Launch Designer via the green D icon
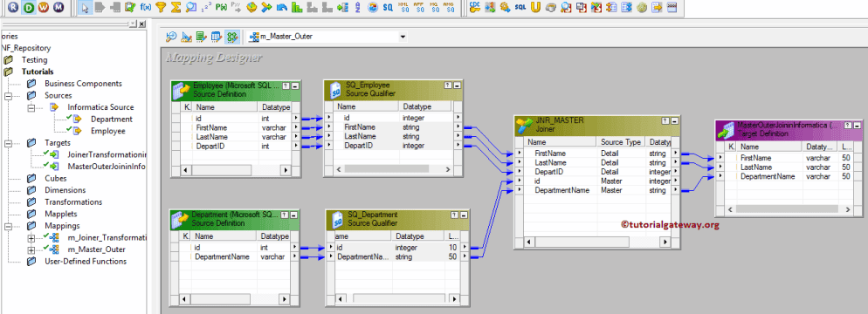This screenshot has height=314, width=868. (29, 7)
